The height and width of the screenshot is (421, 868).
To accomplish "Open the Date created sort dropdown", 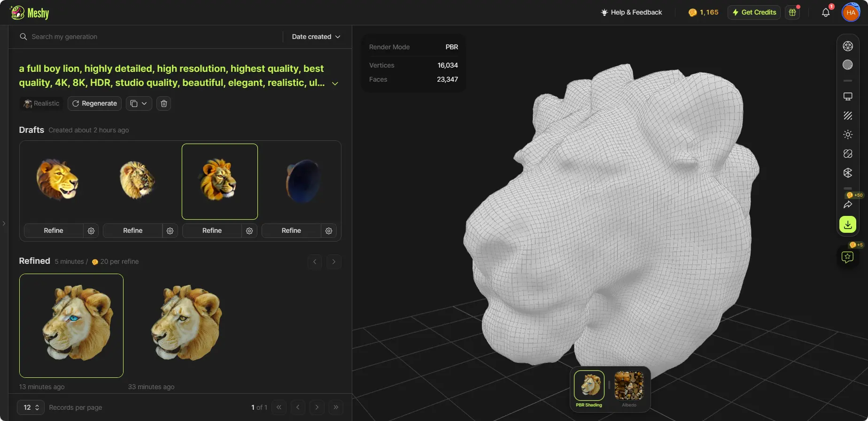I will 316,37.
